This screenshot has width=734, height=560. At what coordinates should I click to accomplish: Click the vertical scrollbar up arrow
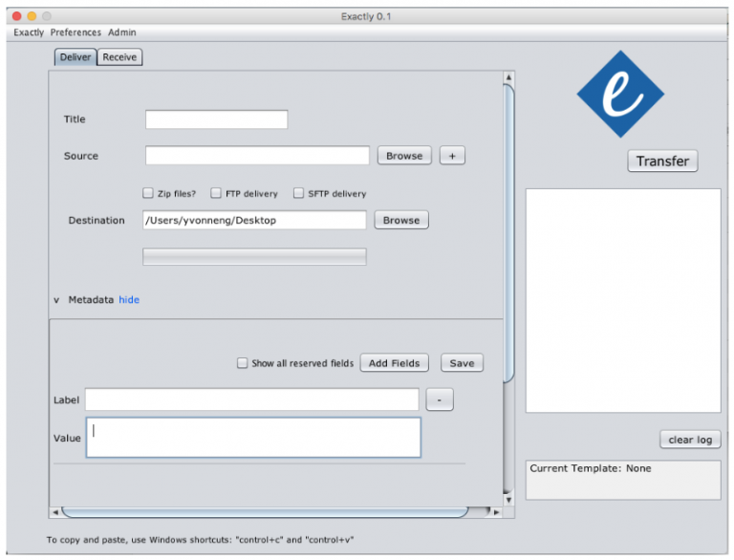[508, 78]
